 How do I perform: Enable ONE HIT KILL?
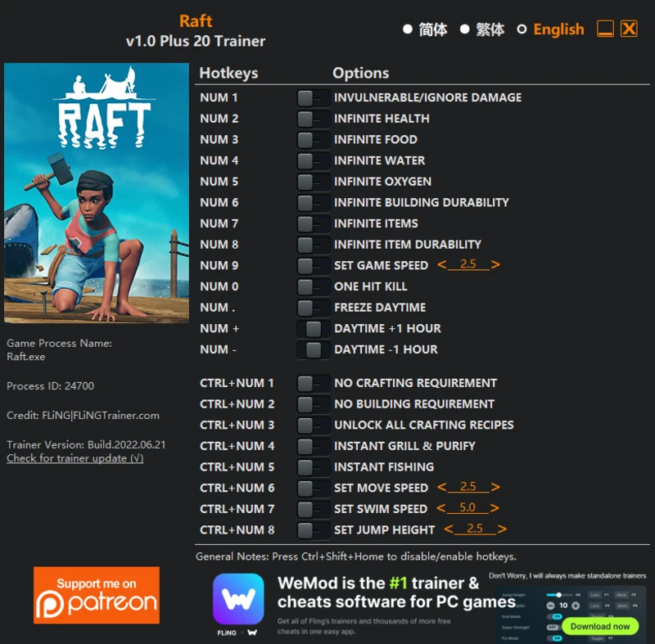click(x=314, y=286)
